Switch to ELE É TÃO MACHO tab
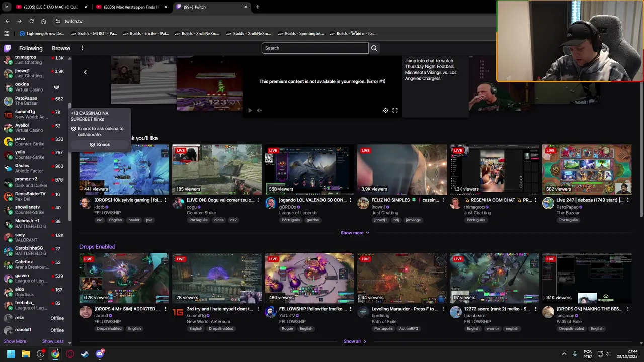Image resolution: width=644 pixels, height=362 pixels. tap(50, 7)
